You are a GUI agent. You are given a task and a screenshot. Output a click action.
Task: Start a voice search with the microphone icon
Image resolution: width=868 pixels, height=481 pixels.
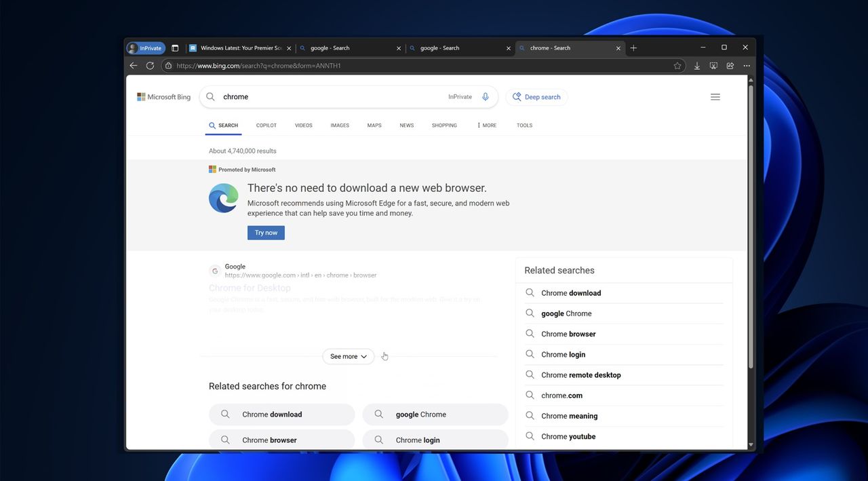pyautogui.click(x=485, y=96)
